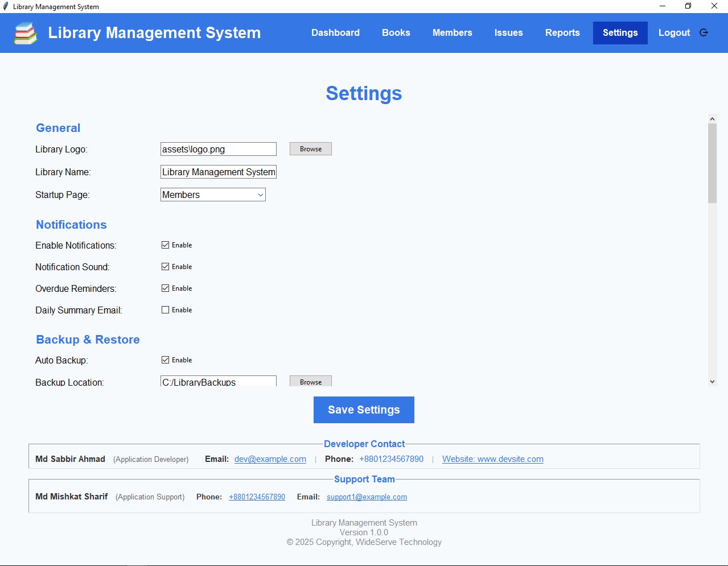The height and width of the screenshot is (566, 728).
Task: Restore the window using title bar button
Action: coord(688,6)
